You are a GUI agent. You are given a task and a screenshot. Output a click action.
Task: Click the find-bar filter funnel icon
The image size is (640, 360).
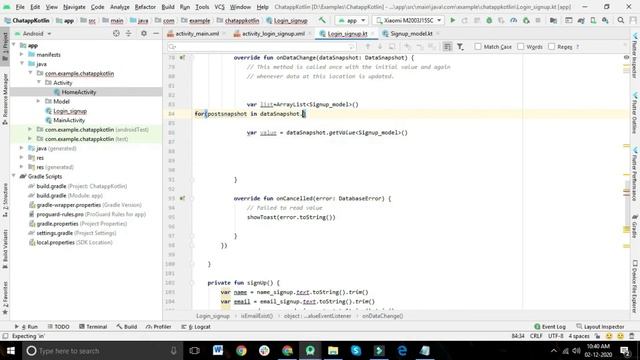click(x=460, y=47)
